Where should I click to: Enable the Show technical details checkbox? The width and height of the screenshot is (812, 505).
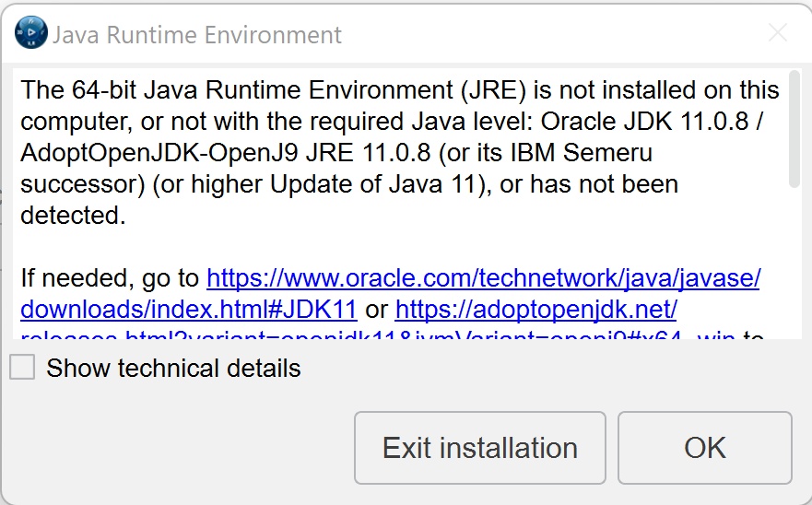coord(22,368)
